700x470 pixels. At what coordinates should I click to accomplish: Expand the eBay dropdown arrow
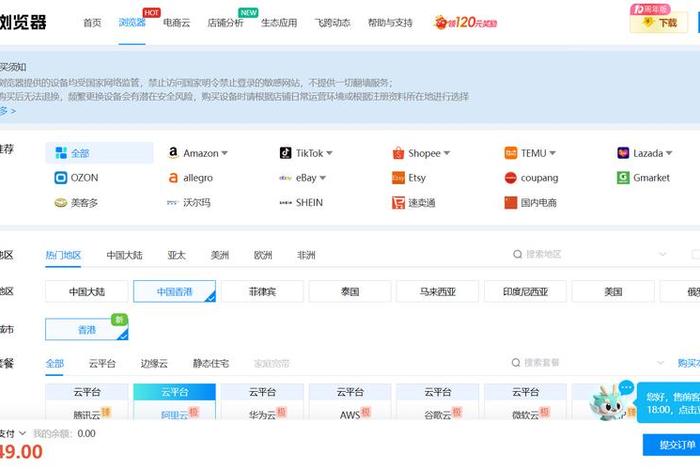click(x=322, y=178)
